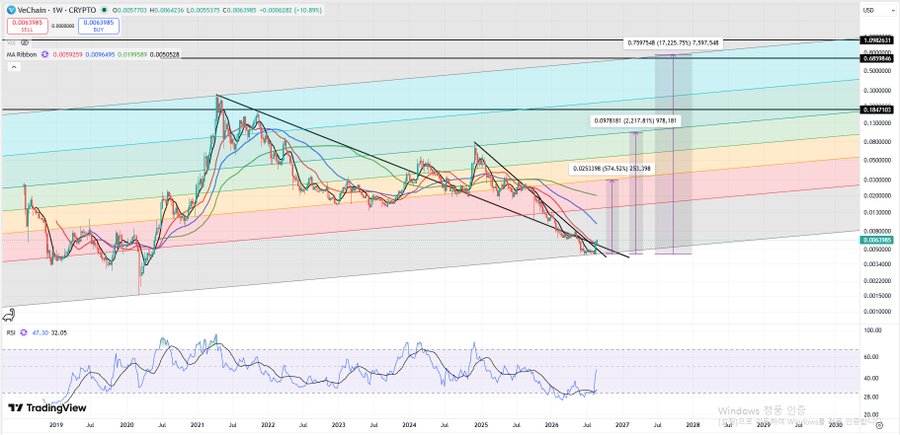Click the green market status dot
Image resolution: width=900 pixels, height=435 pixels.
coord(103,10)
